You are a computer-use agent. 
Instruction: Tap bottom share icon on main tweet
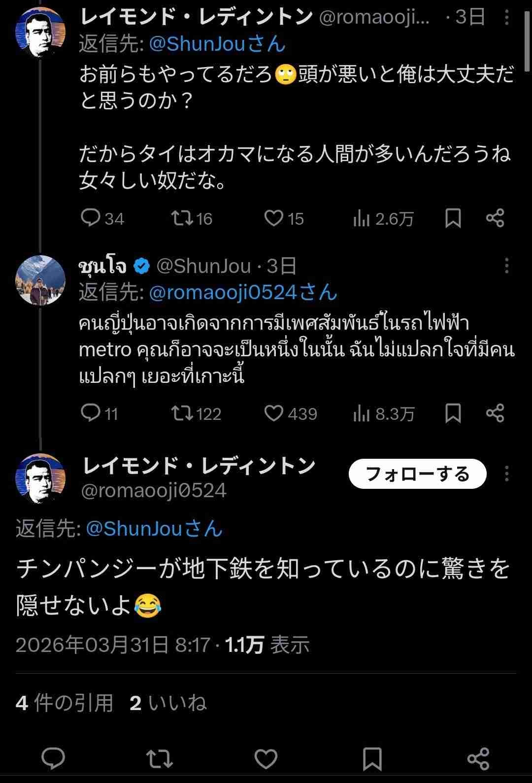[x=478, y=758]
